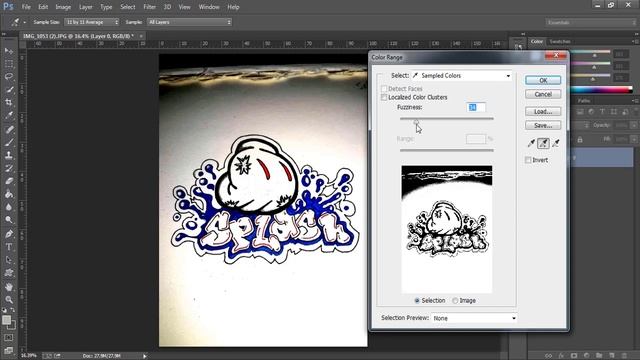The height and width of the screenshot is (360, 640).
Task: Choose the Add to Sample eyedropper
Action: click(543, 143)
